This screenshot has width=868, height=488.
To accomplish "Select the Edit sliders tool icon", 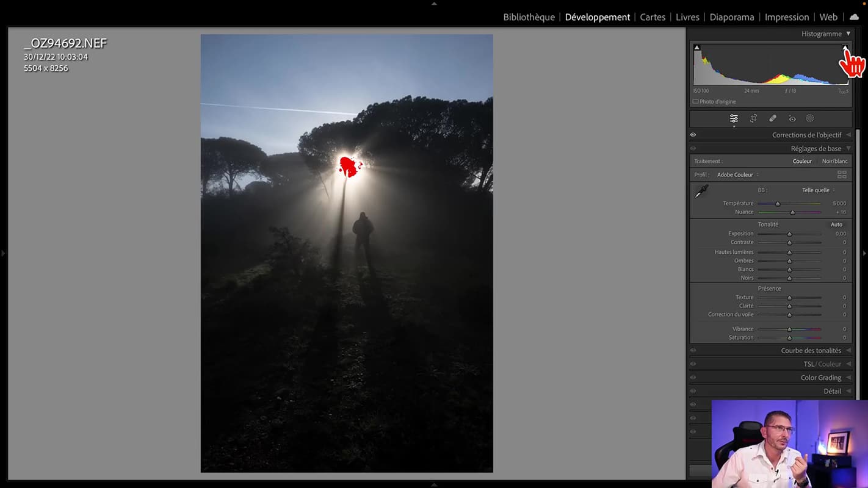I will (x=734, y=118).
